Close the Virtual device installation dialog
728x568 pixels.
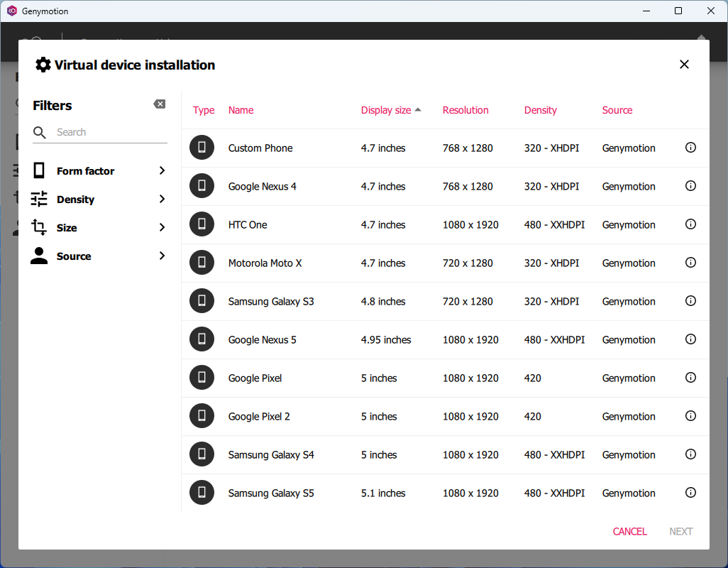684,65
